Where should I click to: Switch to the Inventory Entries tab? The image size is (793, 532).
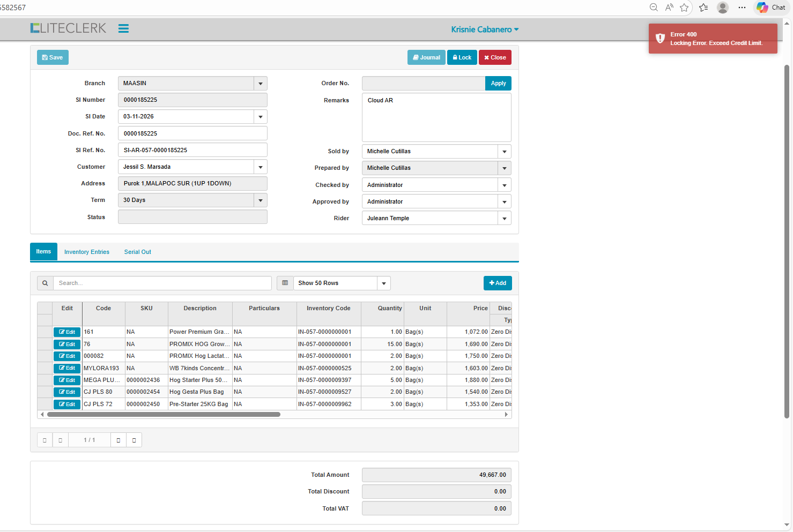(x=87, y=252)
